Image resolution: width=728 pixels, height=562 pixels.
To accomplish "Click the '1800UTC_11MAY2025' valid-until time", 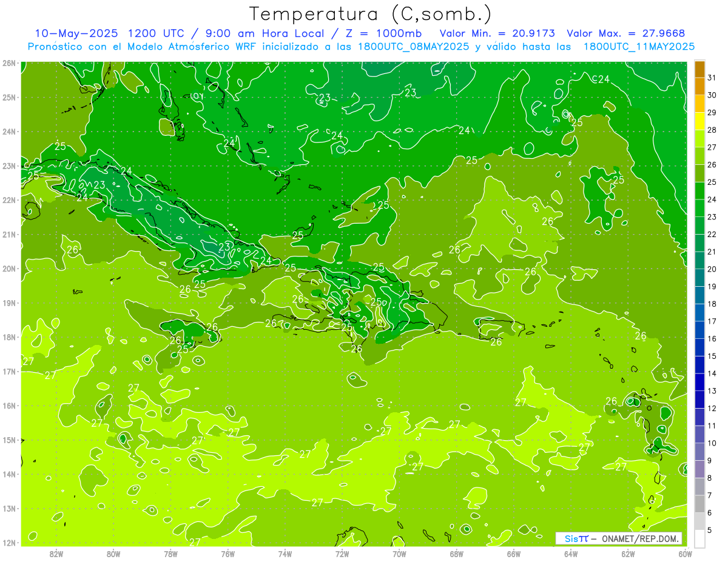I will (x=639, y=47).
